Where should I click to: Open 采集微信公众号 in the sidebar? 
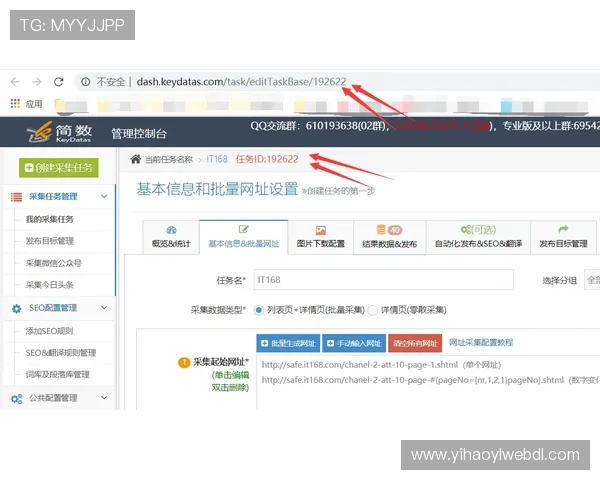pyautogui.click(x=54, y=263)
